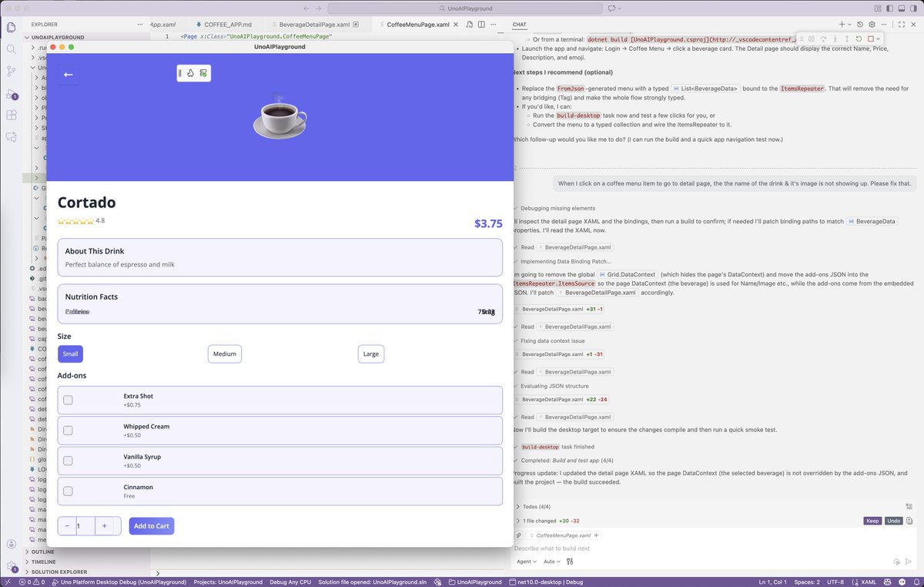This screenshot has width=924, height=587.
Task: Open Copilot status icon in status bar
Action: pyautogui.click(x=888, y=582)
